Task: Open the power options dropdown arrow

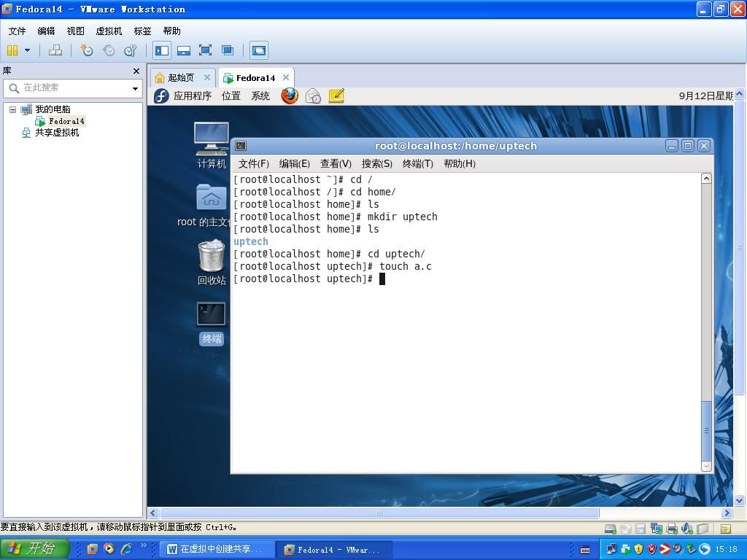Action: [x=27, y=50]
